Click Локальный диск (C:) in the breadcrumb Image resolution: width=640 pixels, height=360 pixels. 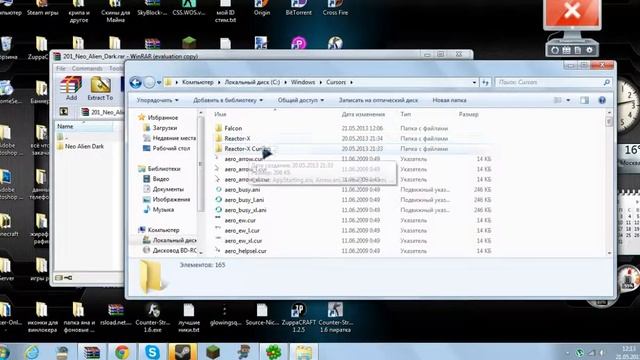[x=252, y=82]
